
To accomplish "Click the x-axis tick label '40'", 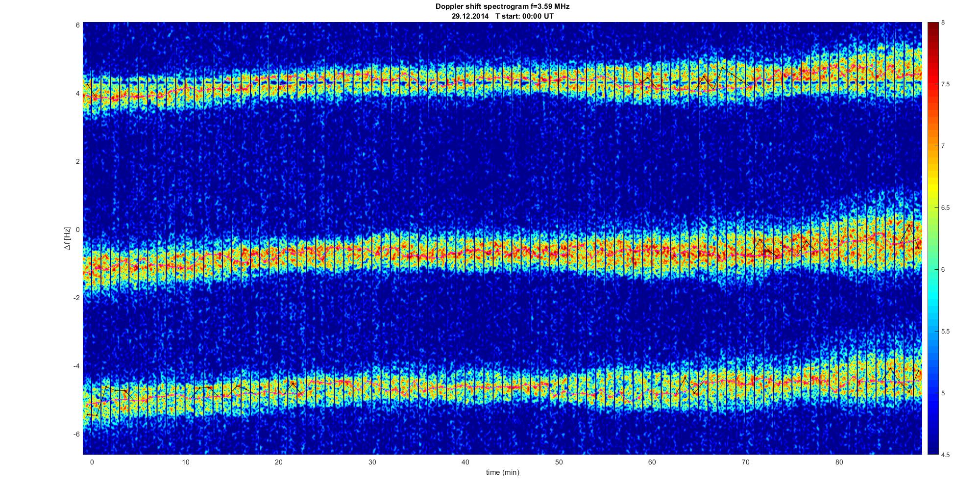I will [x=465, y=462].
